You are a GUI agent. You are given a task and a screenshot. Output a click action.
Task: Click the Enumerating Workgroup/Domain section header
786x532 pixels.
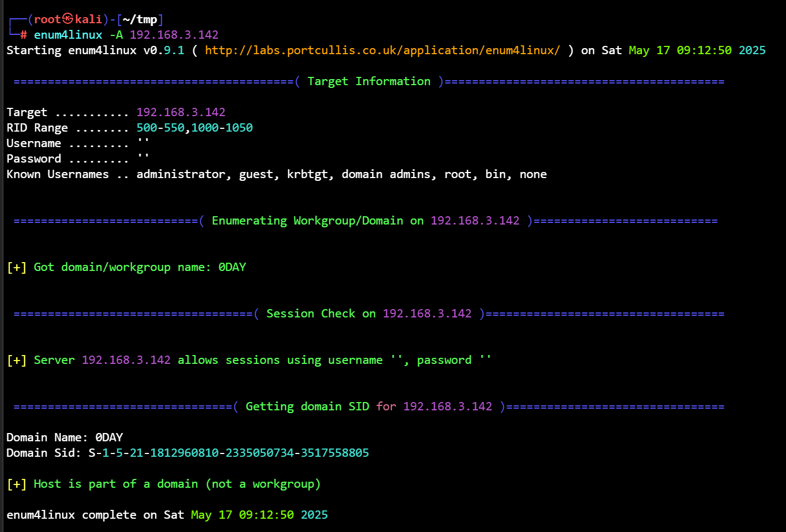365,221
